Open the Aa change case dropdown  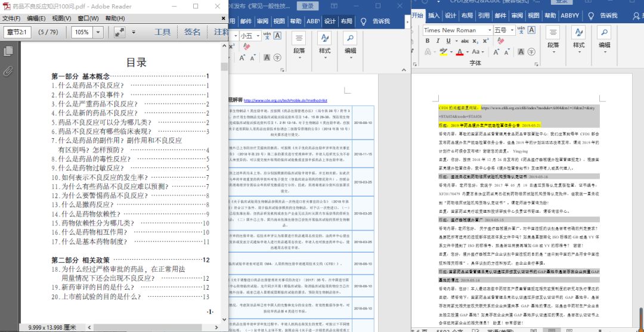tap(478, 52)
